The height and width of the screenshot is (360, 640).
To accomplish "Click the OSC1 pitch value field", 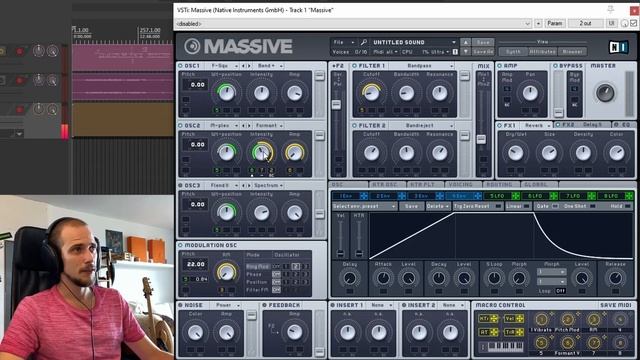I will [x=197, y=85].
